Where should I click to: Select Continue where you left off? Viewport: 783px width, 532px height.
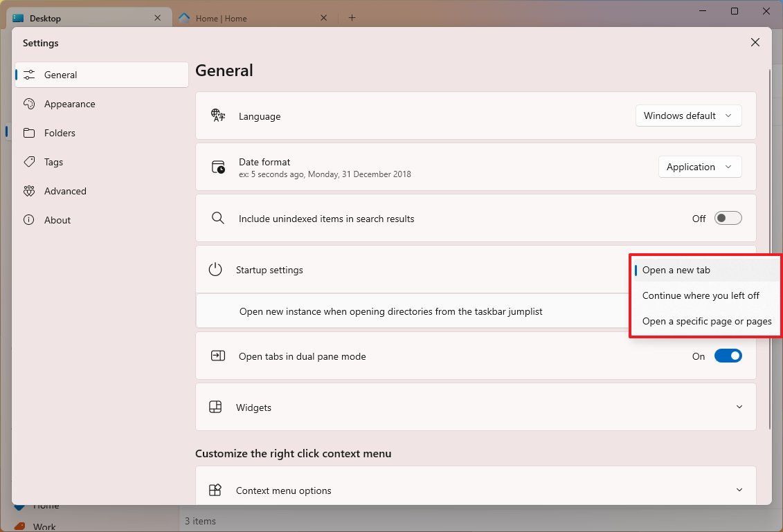pos(701,295)
